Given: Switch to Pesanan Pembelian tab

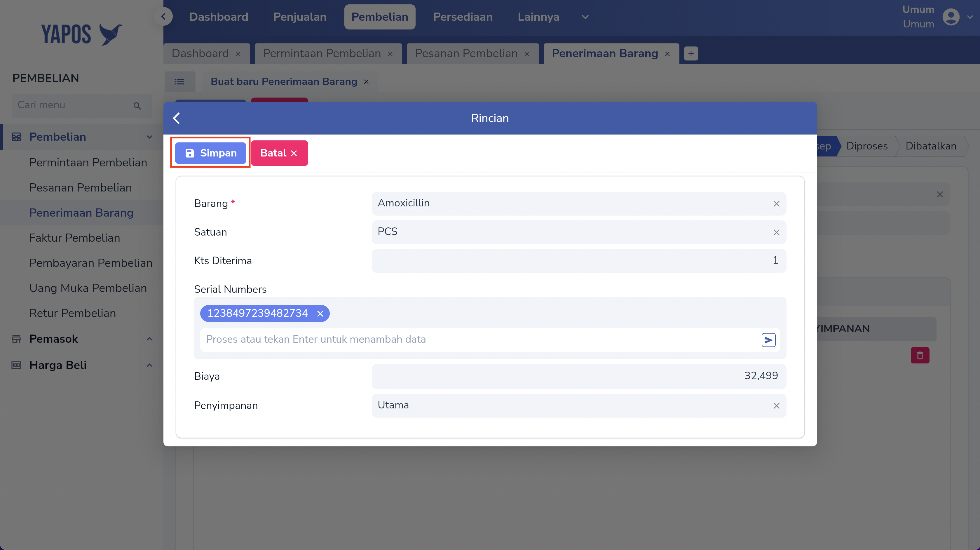Looking at the screenshot, I should 466,54.
